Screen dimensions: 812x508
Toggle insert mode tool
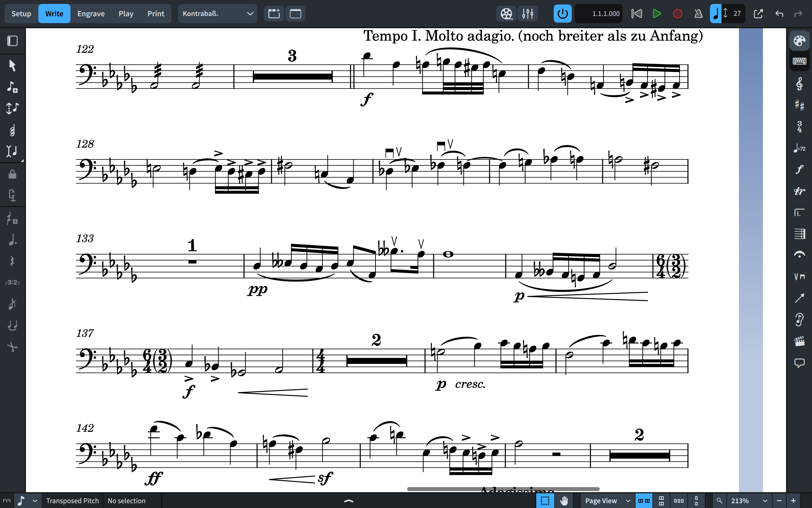tap(12, 151)
